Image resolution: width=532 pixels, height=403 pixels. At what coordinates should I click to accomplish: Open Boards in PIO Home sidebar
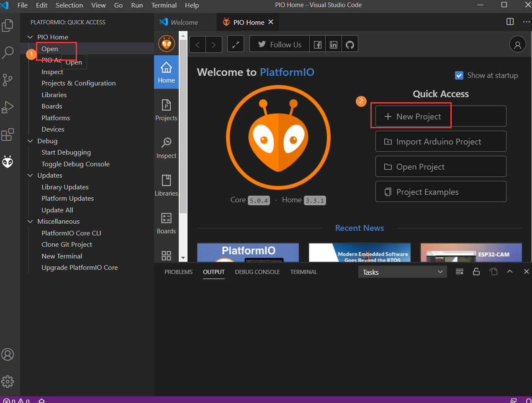point(166,223)
